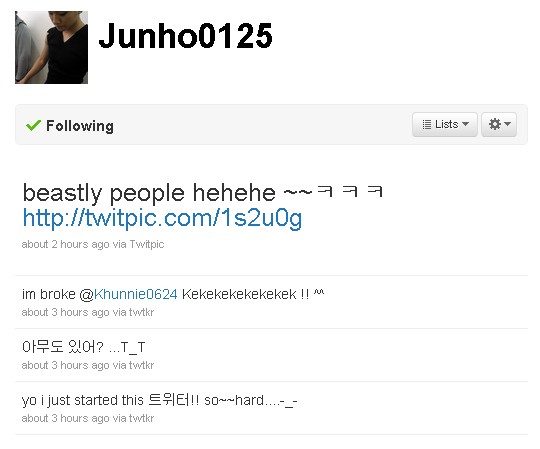
Task: Click the twtkr source under 'yo i just started' tweet
Action: click(141, 418)
